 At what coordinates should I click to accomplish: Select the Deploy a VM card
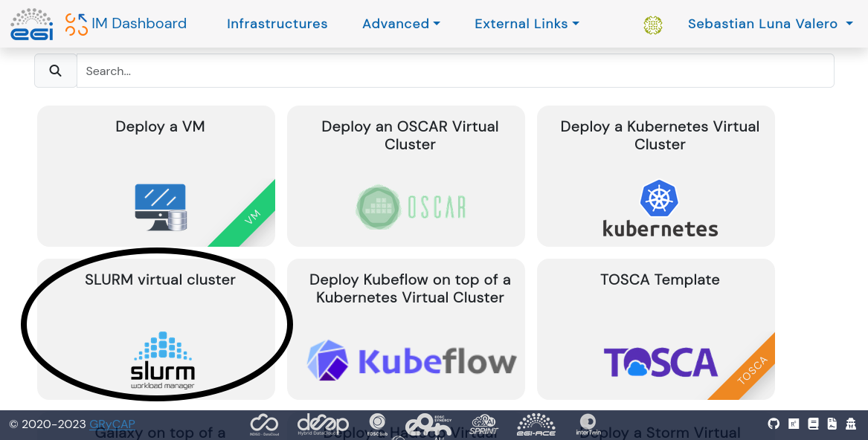pyautogui.click(x=156, y=176)
